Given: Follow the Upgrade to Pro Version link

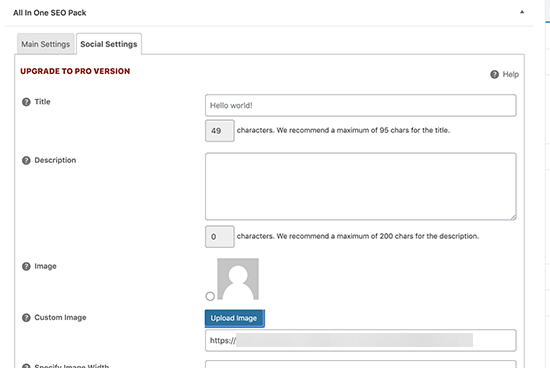Looking at the screenshot, I should pos(75,71).
